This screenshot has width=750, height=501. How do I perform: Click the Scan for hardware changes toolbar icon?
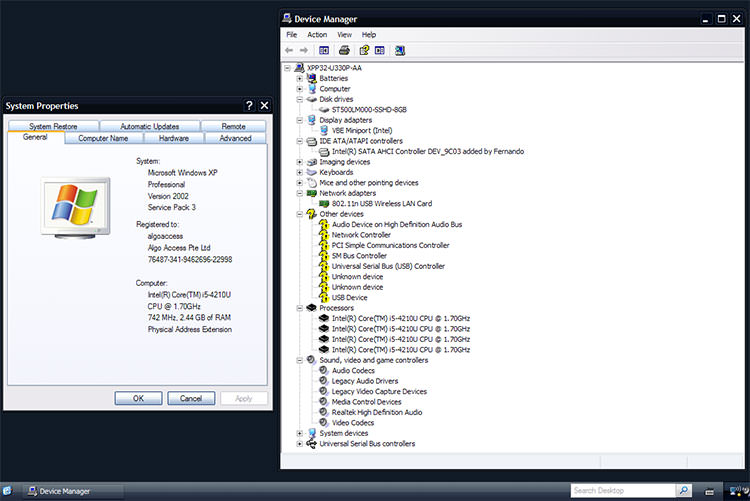pyautogui.click(x=400, y=50)
